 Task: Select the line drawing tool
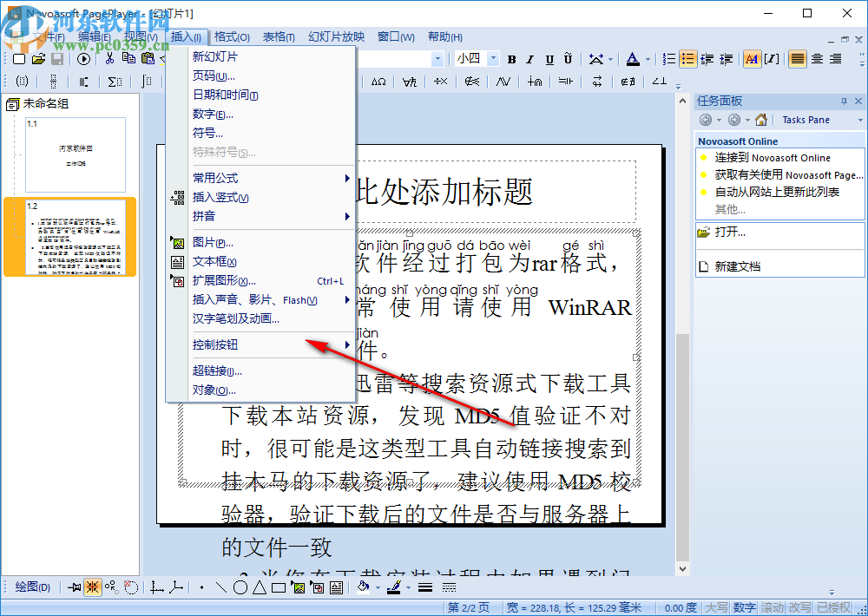pos(221,587)
